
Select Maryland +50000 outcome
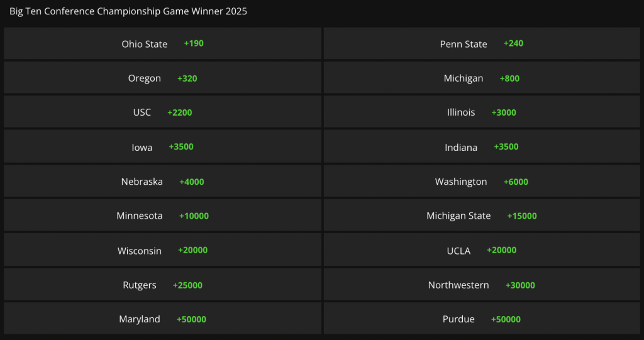pyautogui.click(x=162, y=319)
